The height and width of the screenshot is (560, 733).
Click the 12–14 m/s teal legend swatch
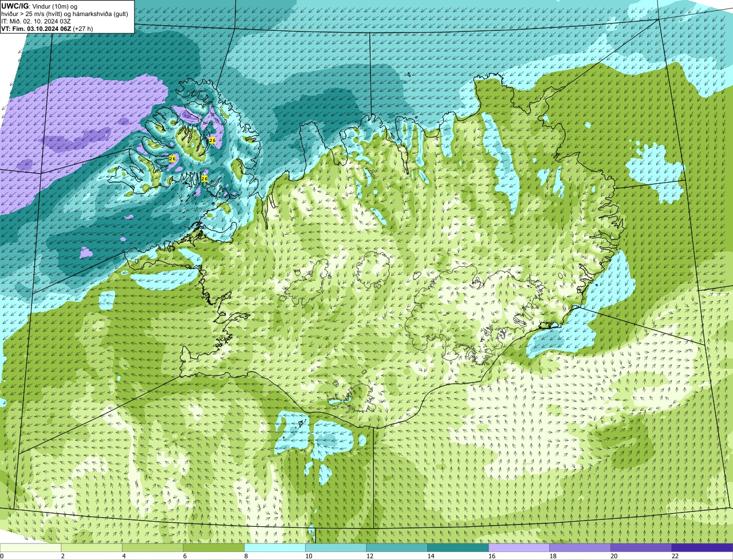(397, 547)
